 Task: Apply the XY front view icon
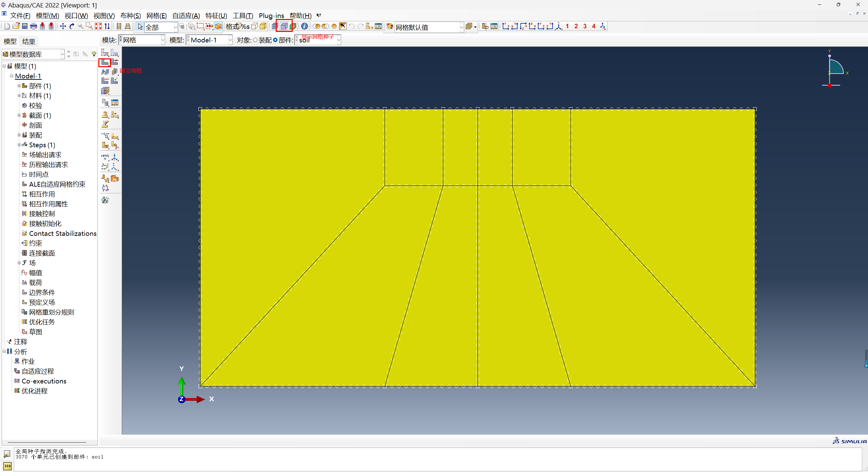[506, 26]
